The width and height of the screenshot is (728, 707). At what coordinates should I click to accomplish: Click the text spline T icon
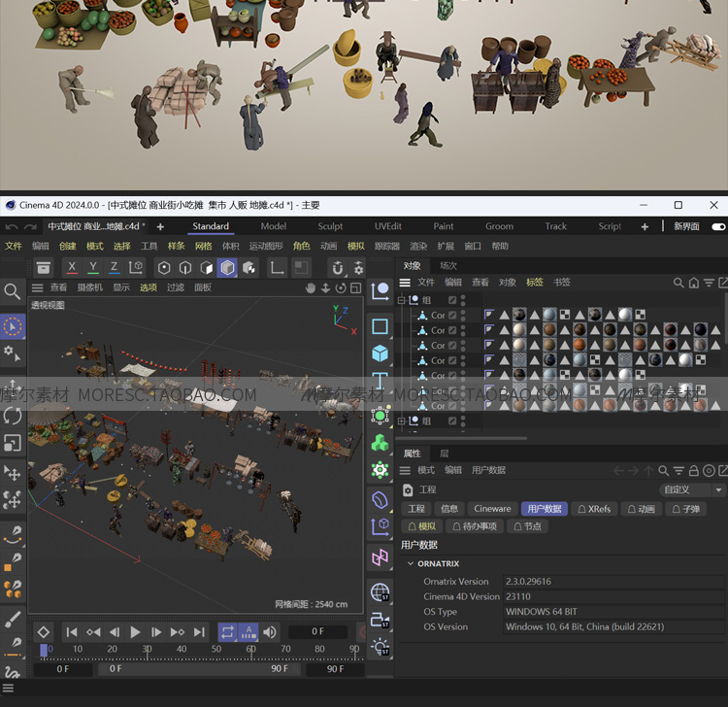tap(381, 379)
